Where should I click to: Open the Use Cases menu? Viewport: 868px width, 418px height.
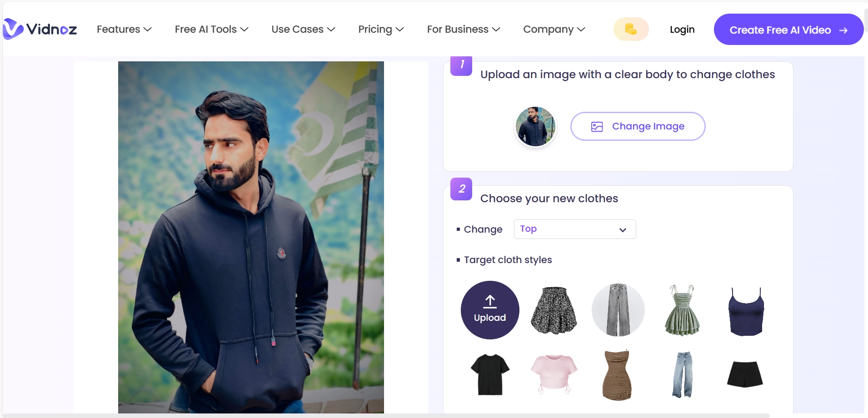303,29
